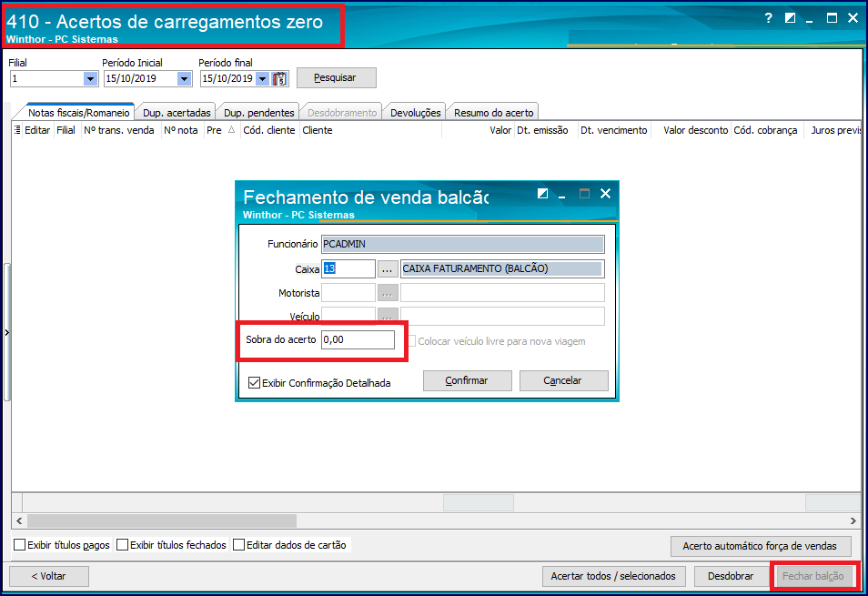Click the Valor column header

tap(478, 130)
